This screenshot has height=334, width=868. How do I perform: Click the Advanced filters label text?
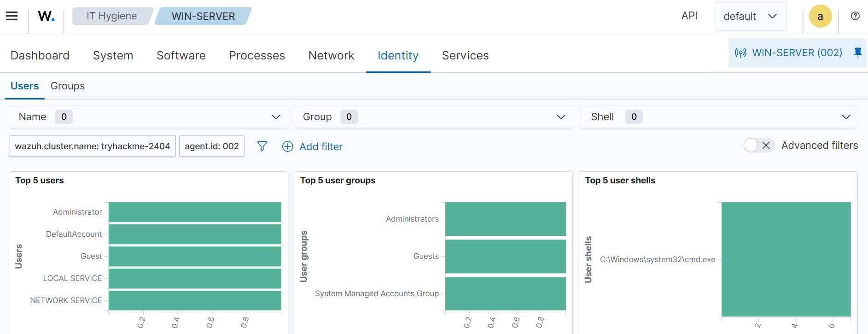point(820,145)
